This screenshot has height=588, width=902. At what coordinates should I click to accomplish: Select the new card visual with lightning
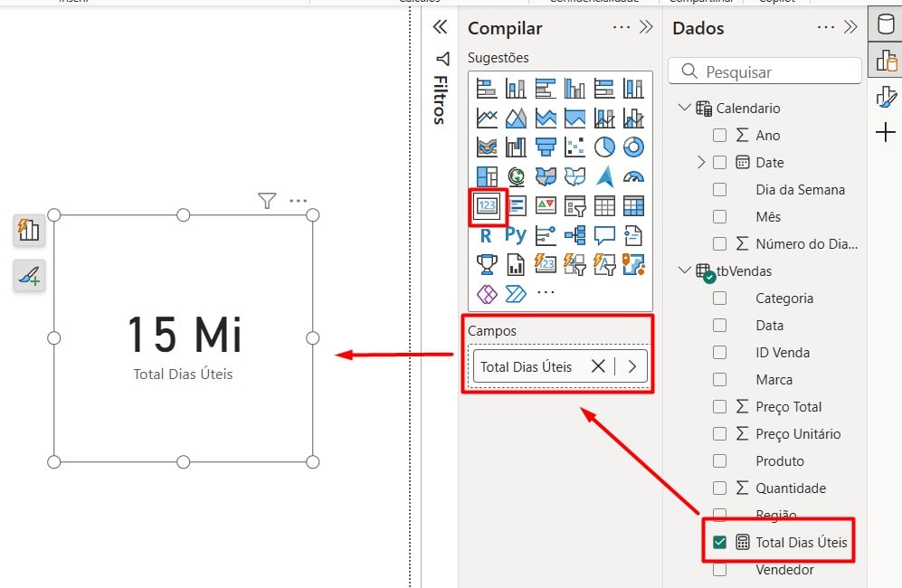point(546,265)
